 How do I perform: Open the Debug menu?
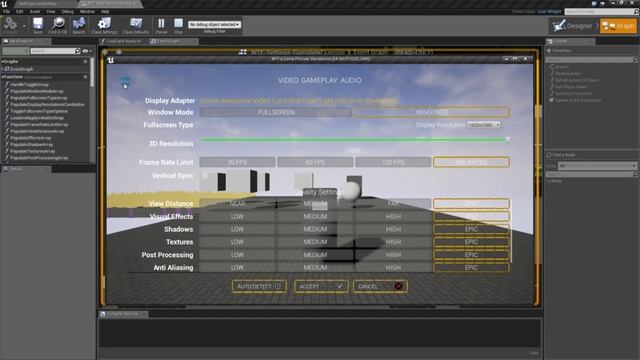pos(67,11)
